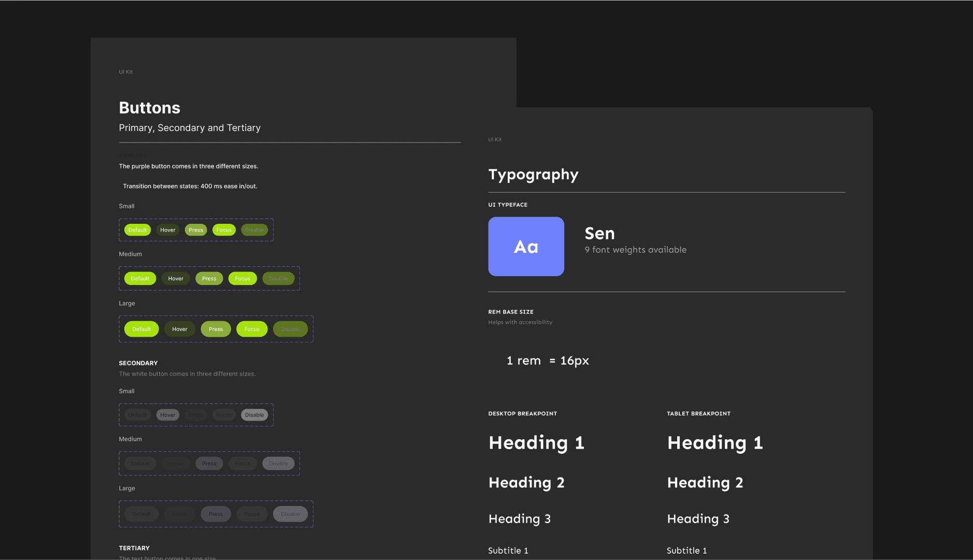The height and width of the screenshot is (560, 973).
Task: Choose the large primary Focus button
Action: tap(252, 329)
